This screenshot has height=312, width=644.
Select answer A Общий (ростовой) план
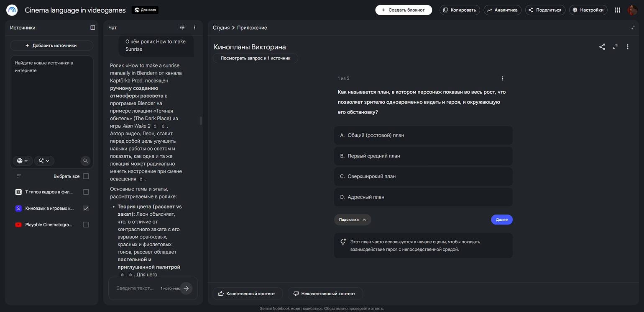[423, 135]
